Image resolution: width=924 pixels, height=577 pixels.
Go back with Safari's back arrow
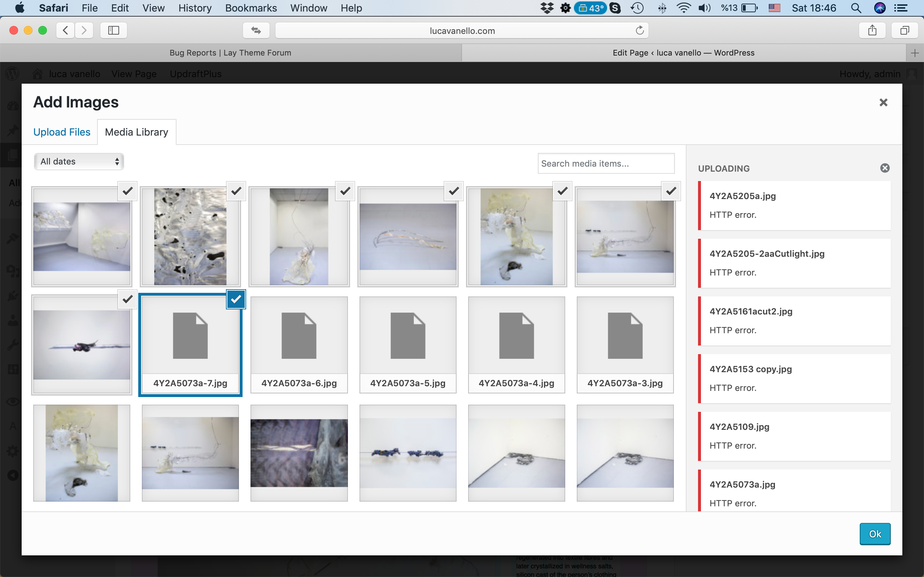coord(66,31)
